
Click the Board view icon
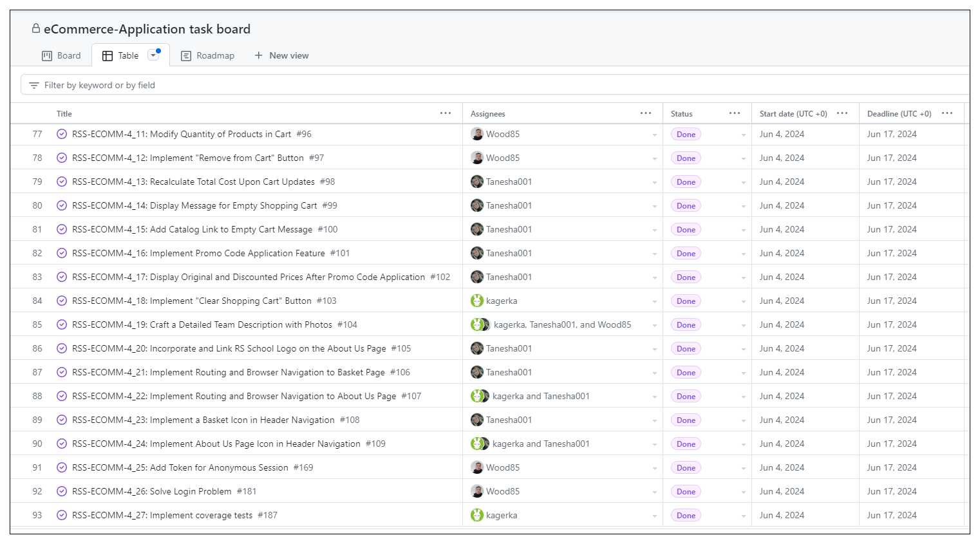pos(47,56)
